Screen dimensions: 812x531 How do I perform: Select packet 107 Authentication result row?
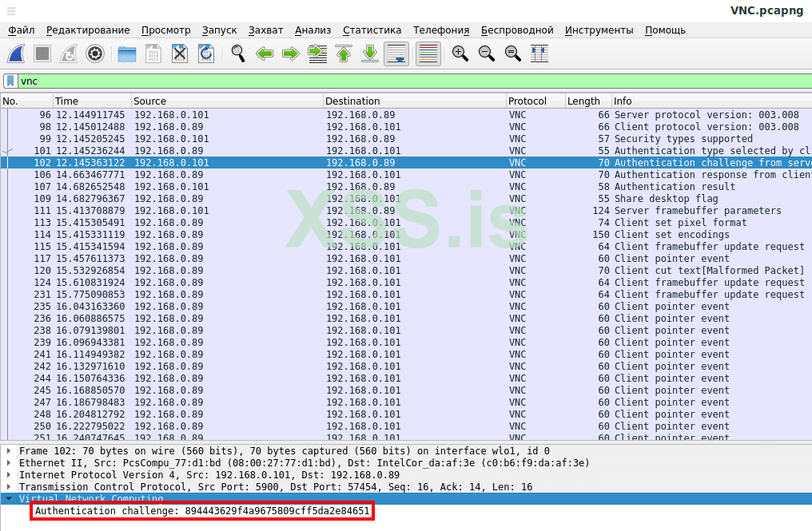coord(400,187)
